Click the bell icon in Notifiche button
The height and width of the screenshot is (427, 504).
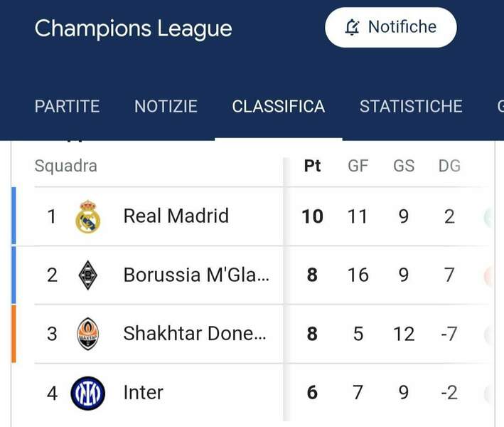point(352,27)
